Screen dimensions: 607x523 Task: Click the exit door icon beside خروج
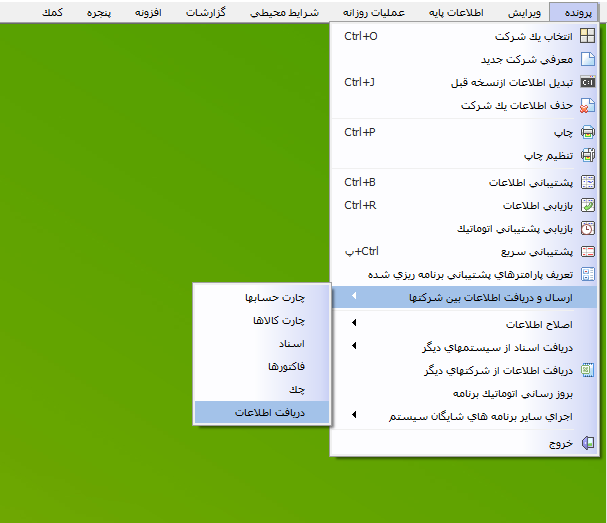coord(588,441)
